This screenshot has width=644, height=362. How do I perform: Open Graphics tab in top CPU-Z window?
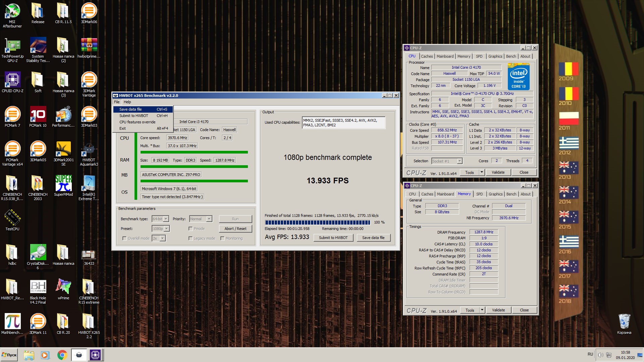point(495,56)
